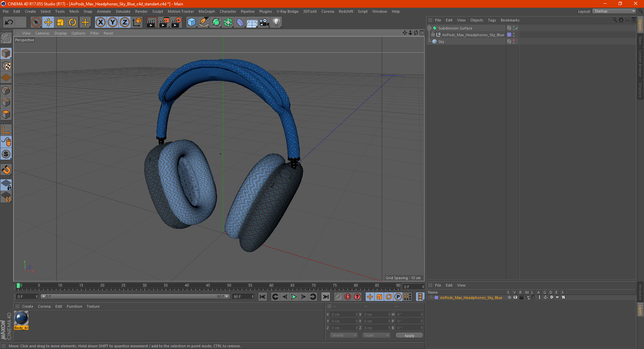This screenshot has width=644, height=349.
Task: Play the animation forward
Action: click(294, 297)
